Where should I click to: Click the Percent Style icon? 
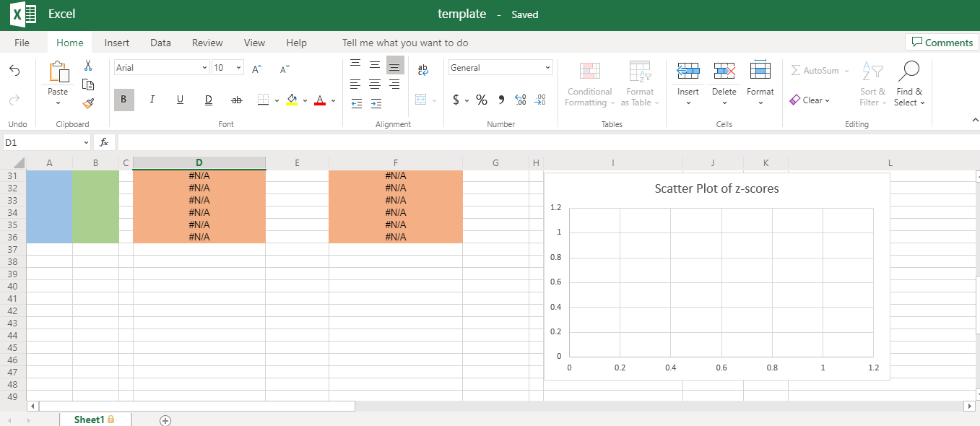482,100
